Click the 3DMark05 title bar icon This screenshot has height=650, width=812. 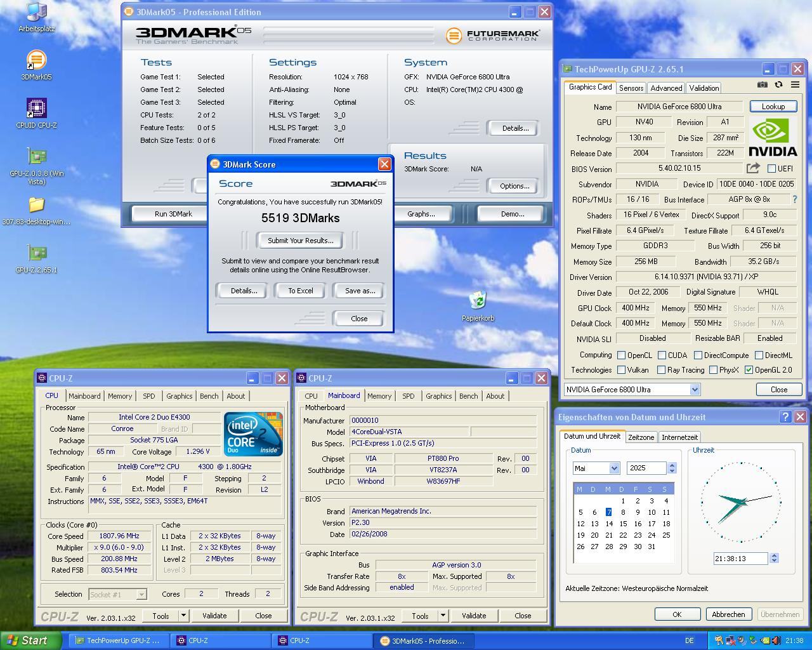click(129, 11)
